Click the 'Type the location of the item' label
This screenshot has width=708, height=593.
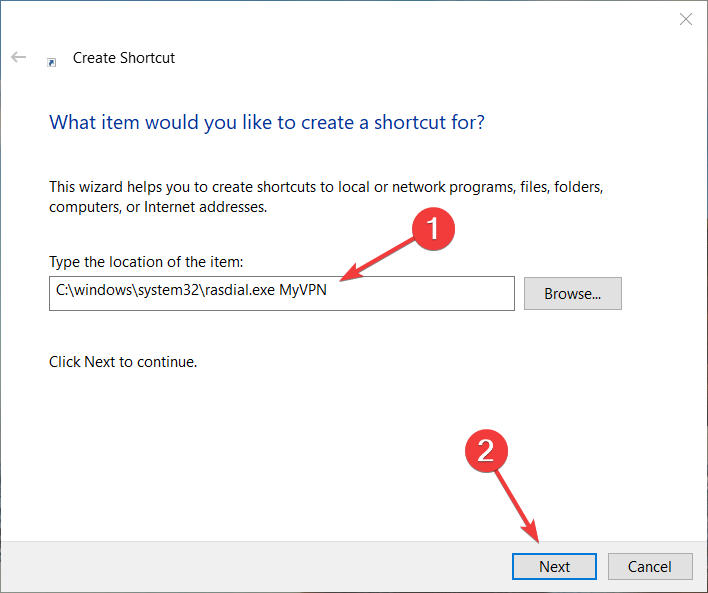146,262
